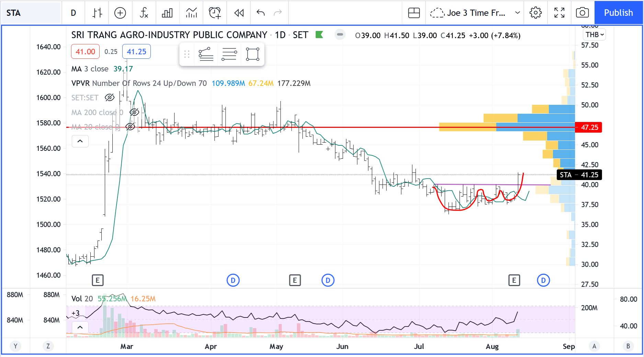This screenshot has width=644, height=357.
Task: Open chart settings gear icon
Action: 535,13
